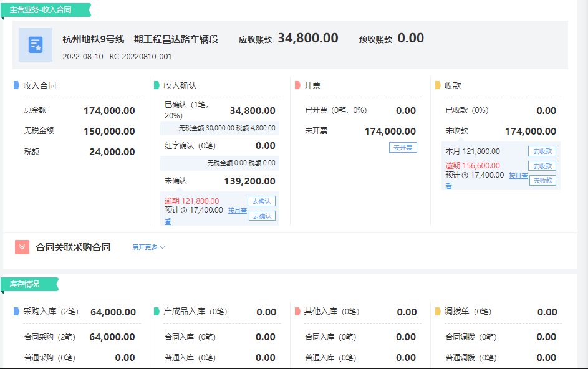The width and height of the screenshot is (588, 369).
Task: Click the 去开票 button
Action: point(403,147)
